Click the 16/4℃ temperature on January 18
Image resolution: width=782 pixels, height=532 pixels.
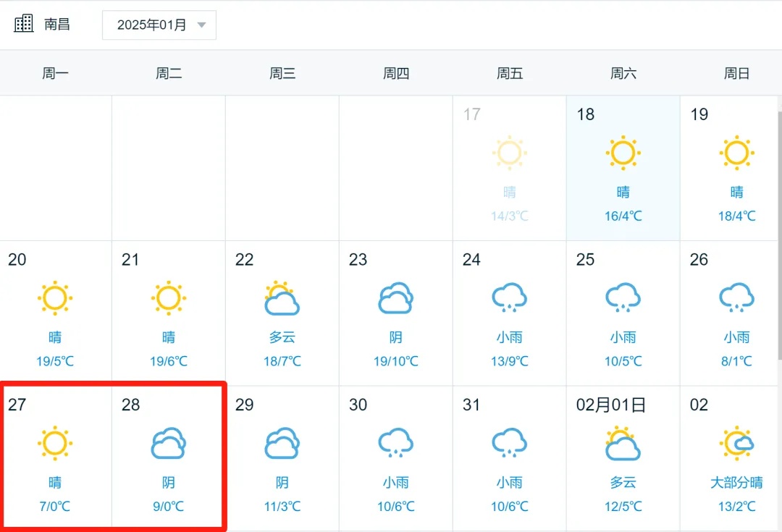[x=623, y=215]
